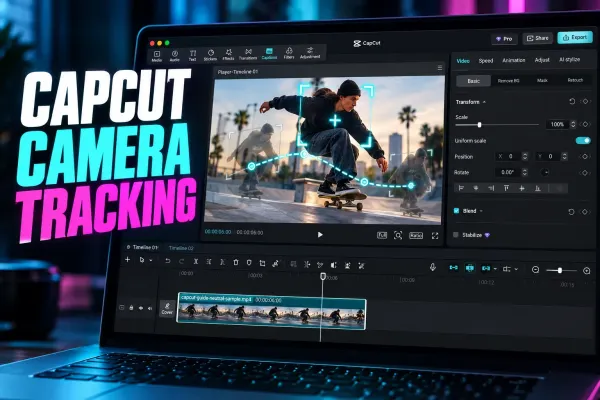Delete the selected clip
This screenshot has width=600, height=400.
tap(236, 262)
